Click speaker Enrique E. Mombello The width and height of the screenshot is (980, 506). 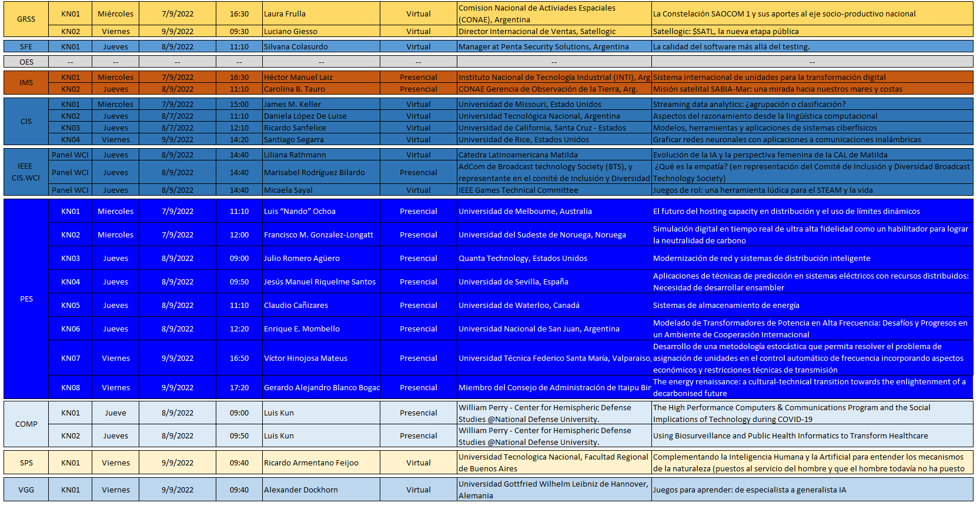(x=302, y=329)
